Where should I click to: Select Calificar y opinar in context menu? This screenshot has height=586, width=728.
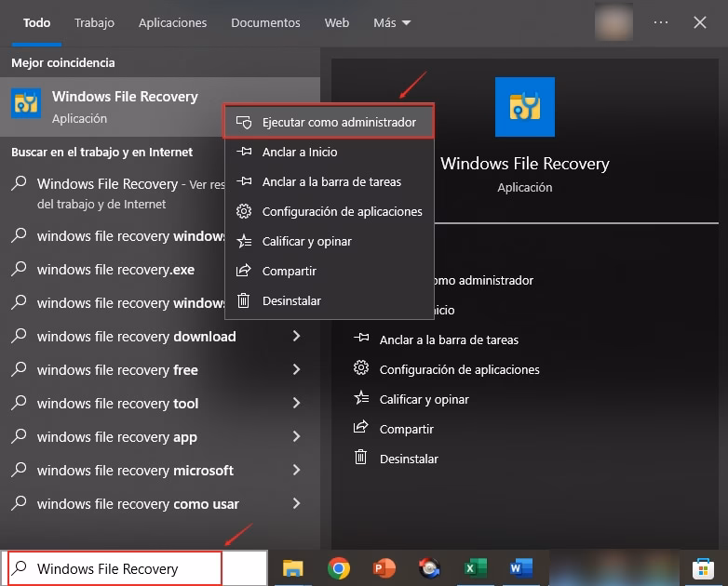point(330,241)
